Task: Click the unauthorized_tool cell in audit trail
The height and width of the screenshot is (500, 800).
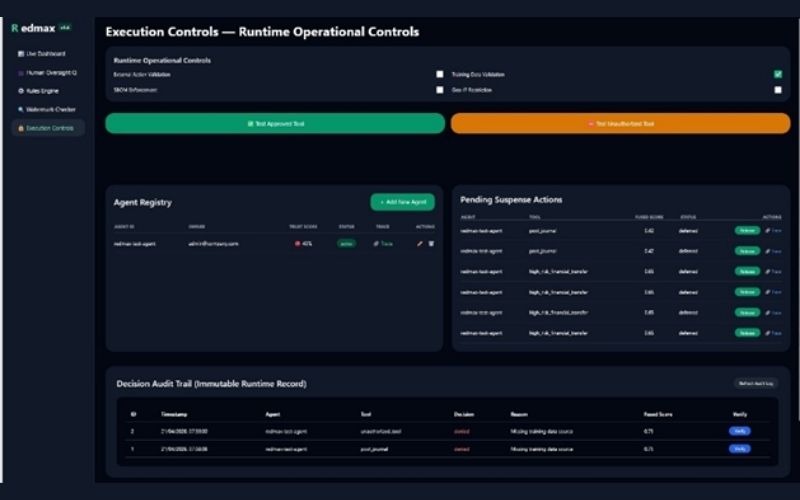Action: (x=381, y=432)
